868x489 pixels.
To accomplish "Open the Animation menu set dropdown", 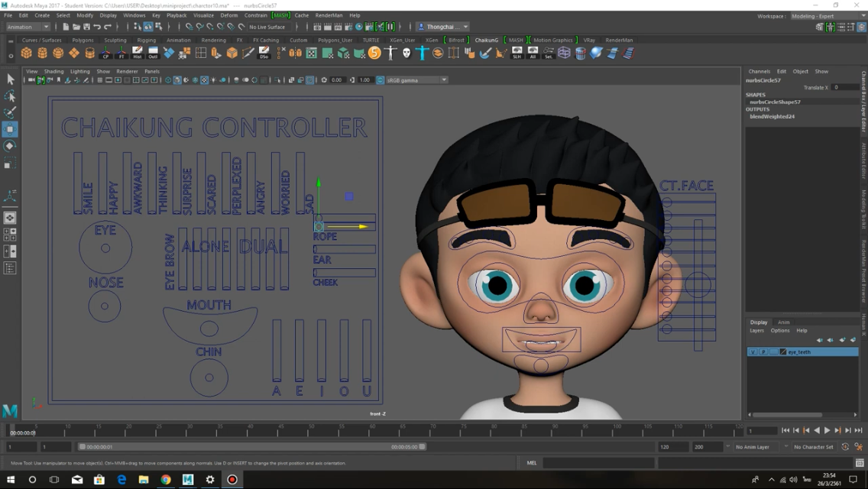I will pos(28,27).
